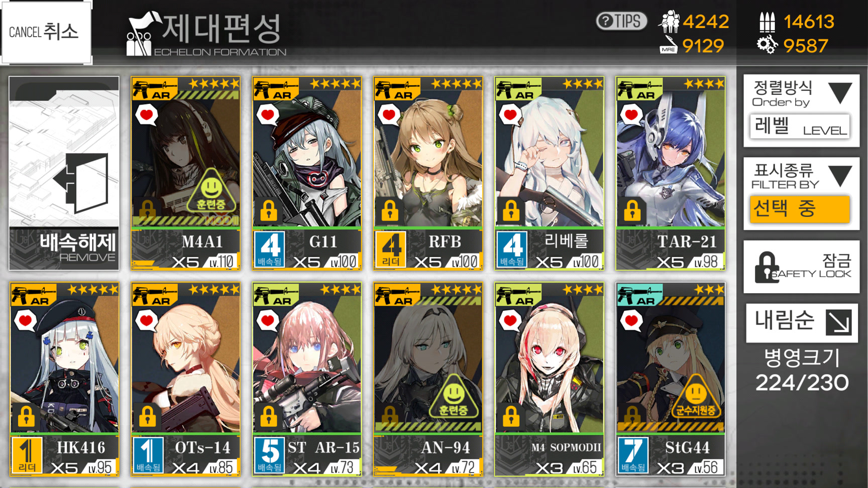
Task: Tap the padlock icon on the RFB card
Action: 390,211
